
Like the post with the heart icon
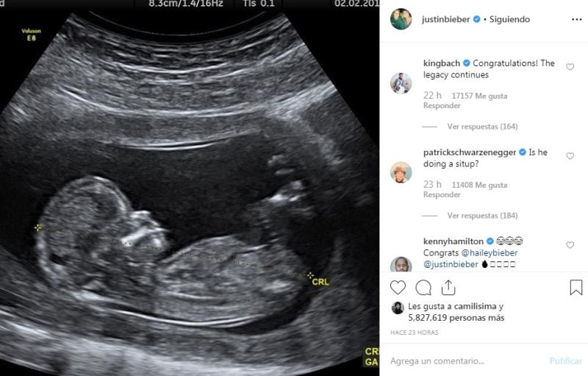(x=398, y=288)
